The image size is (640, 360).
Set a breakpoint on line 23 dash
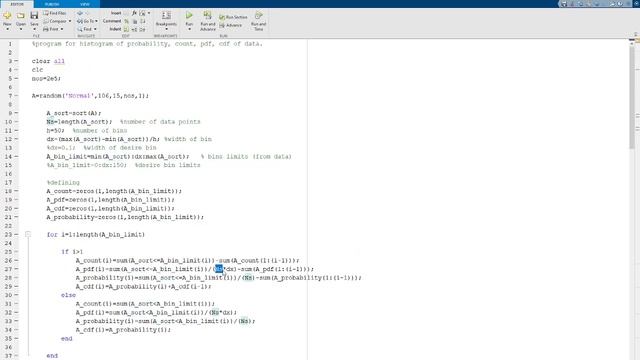click(16, 235)
